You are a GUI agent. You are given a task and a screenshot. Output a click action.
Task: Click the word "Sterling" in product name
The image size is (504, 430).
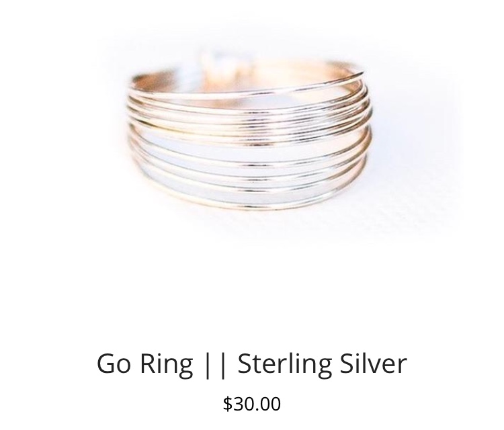285,365
